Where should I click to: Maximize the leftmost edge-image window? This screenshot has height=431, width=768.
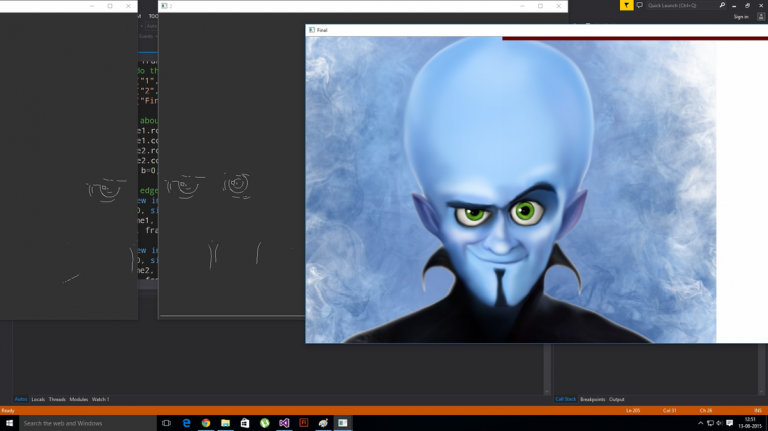click(x=110, y=6)
